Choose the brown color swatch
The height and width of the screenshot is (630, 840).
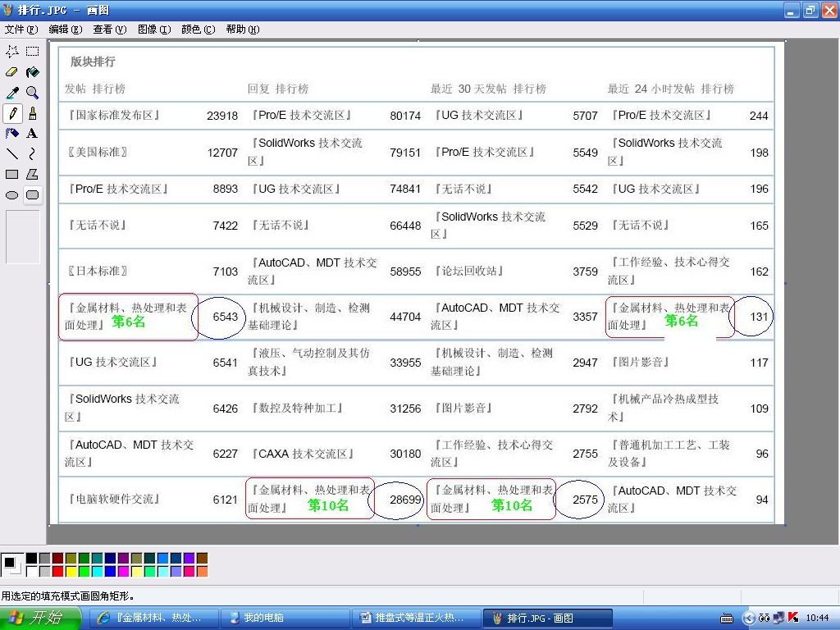202,559
